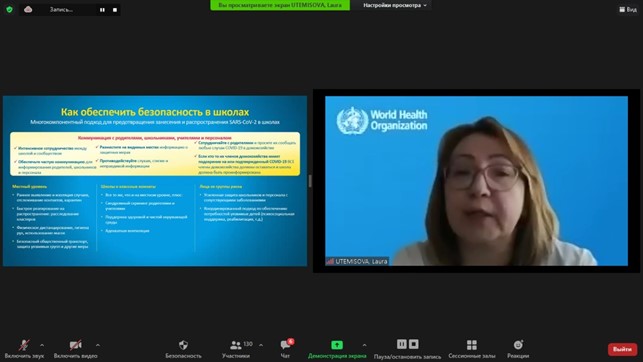Expand the participants options arrow
Viewport: 643px width, 362px height.
(261, 345)
